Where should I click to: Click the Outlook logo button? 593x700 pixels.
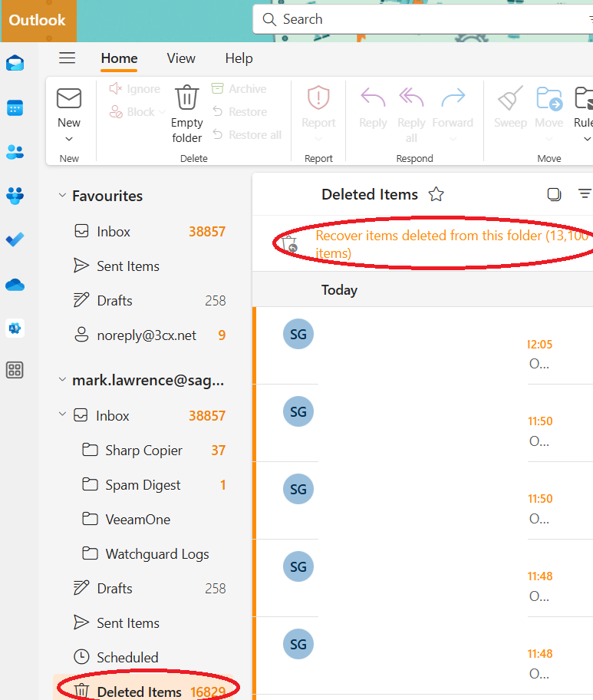click(38, 21)
